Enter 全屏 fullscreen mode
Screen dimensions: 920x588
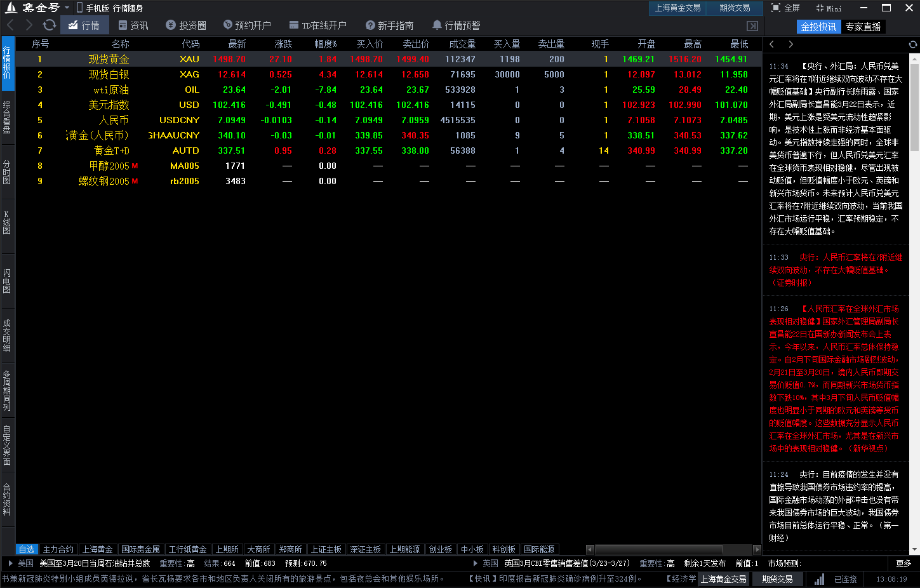(785, 8)
